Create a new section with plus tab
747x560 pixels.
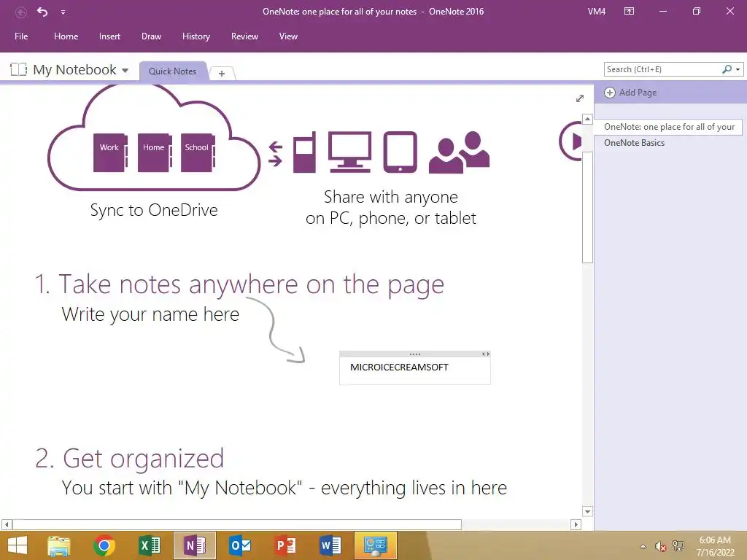coord(222,74)
